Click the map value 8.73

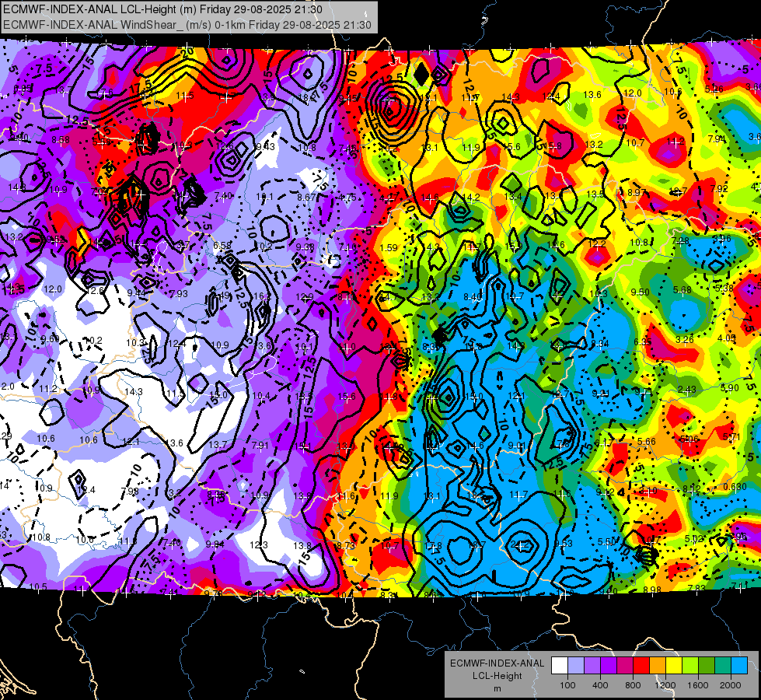point(346,545)
